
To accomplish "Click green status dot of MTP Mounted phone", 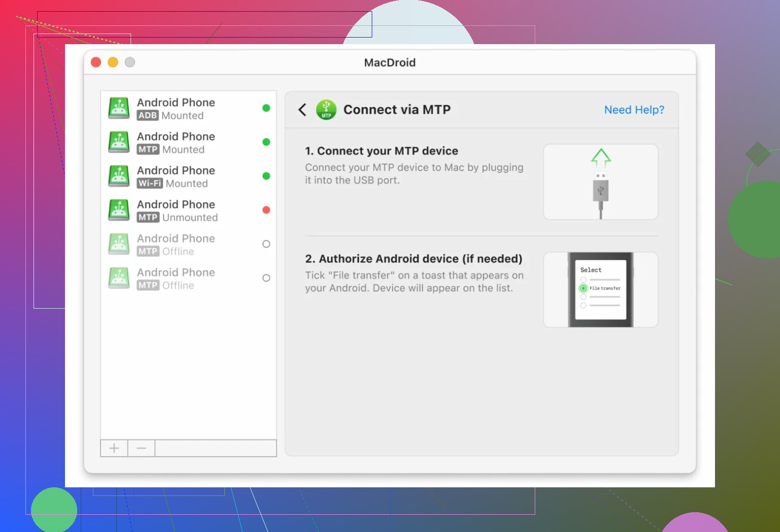I will 266,142.
